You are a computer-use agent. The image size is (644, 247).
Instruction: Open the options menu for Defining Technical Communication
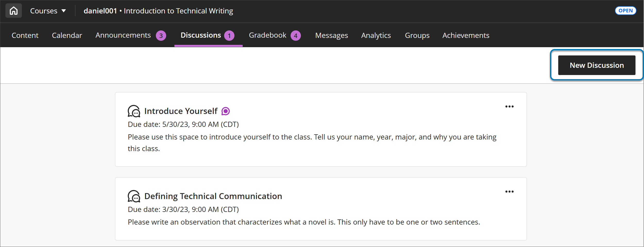point(510,192)
